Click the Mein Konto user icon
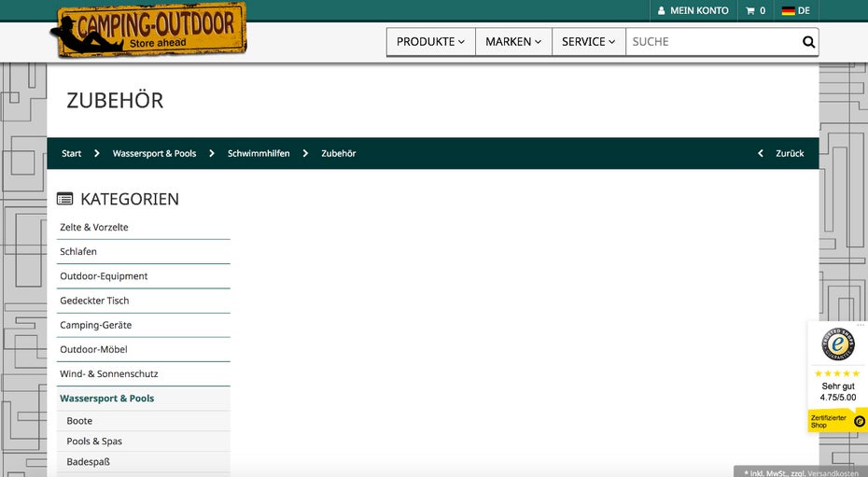Image resolution: width=868 pixels, height=477 pixels. (662, 11)
